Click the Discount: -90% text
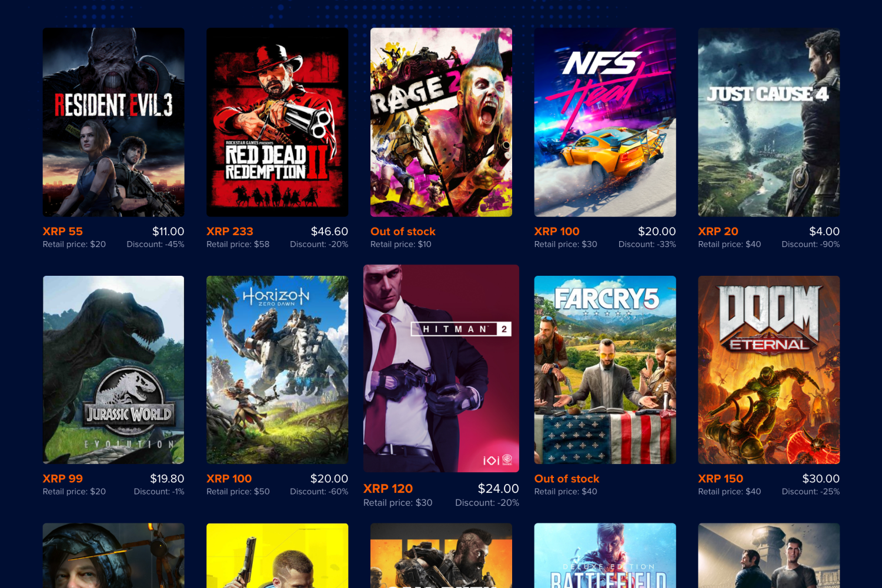Screen dimensions: 882x588 (811, 244)
